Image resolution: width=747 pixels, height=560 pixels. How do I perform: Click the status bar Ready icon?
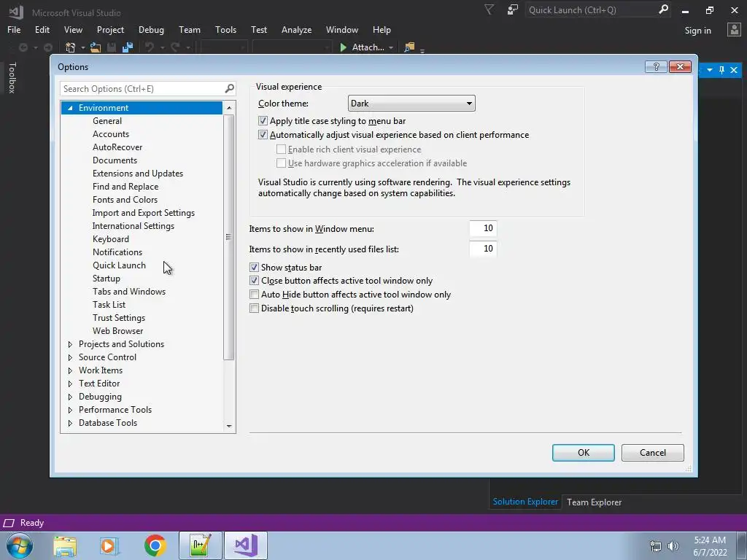click(9, 523)
